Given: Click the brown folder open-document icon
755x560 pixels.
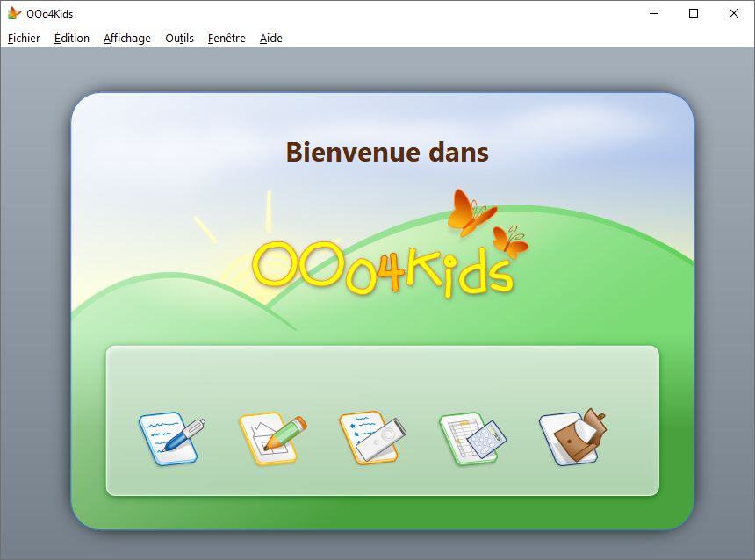Looking at the screenshot, I should tap(573, 437).
